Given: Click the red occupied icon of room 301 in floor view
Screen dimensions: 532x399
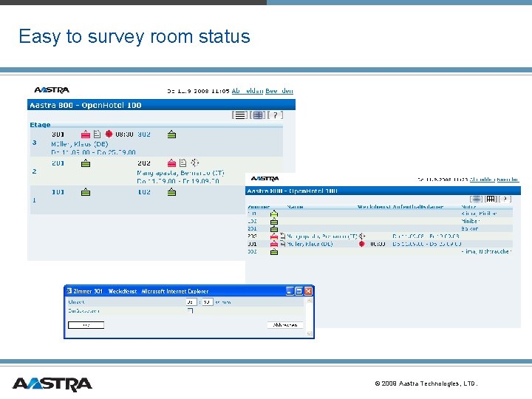Looking at the screenshot, I should click(x=86, y=134).
